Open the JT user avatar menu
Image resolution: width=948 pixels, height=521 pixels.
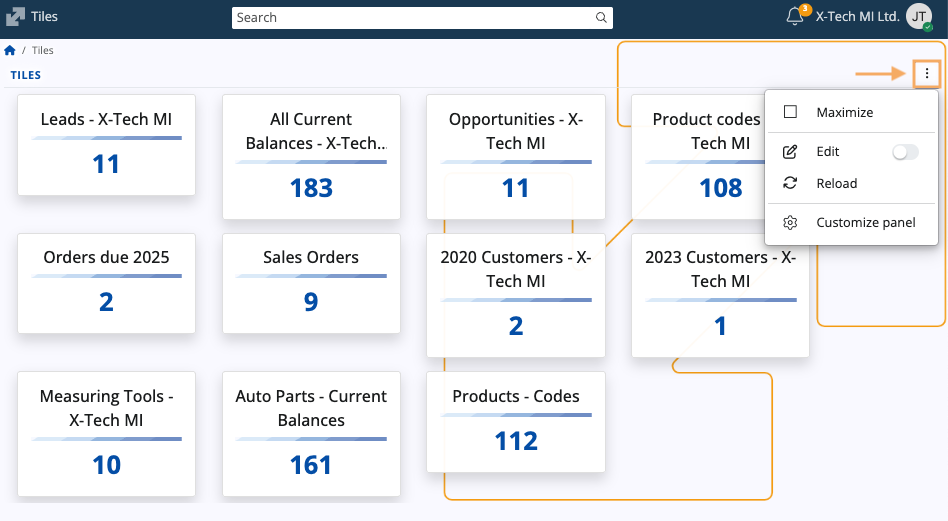(x=919, y=17)
